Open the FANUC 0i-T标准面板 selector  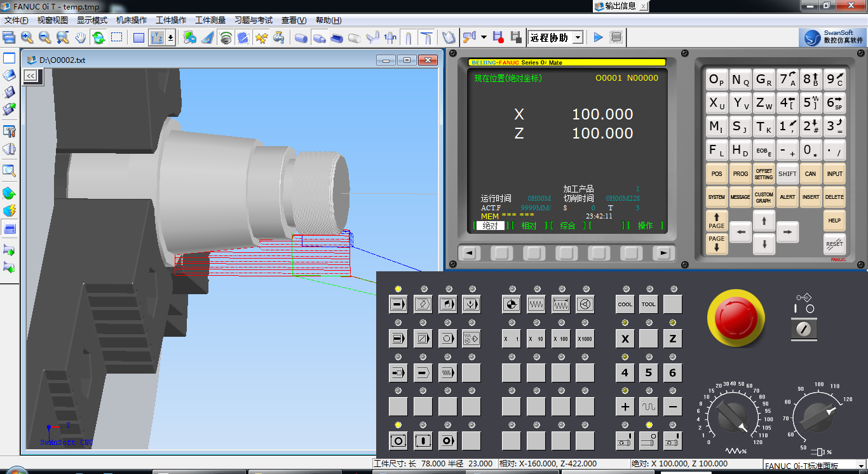pyautogui.click(x=815, y=466)
